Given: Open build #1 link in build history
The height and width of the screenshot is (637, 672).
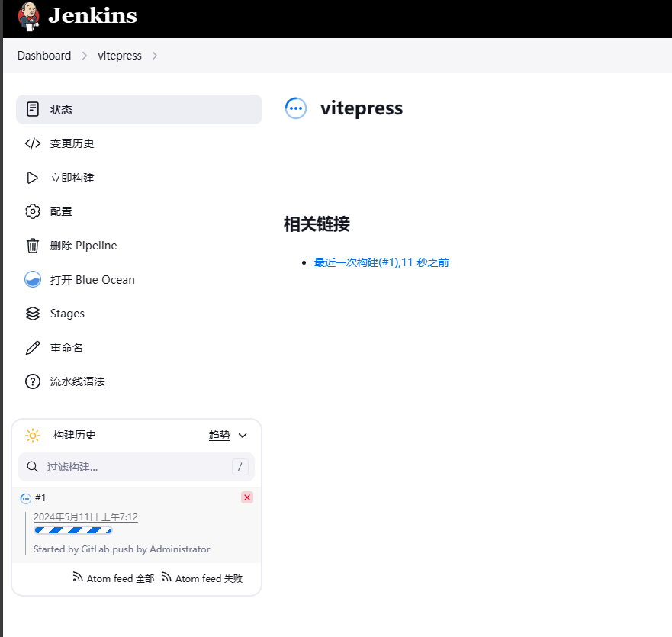Looking at the screenshot, I should point(40,498).
